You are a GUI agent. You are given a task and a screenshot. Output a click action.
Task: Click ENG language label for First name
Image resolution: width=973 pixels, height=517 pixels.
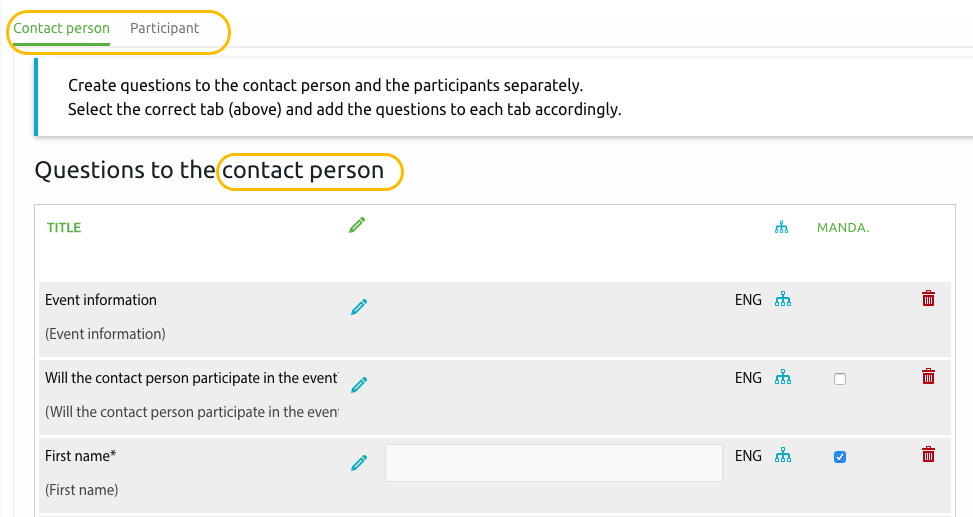point(748,456)
